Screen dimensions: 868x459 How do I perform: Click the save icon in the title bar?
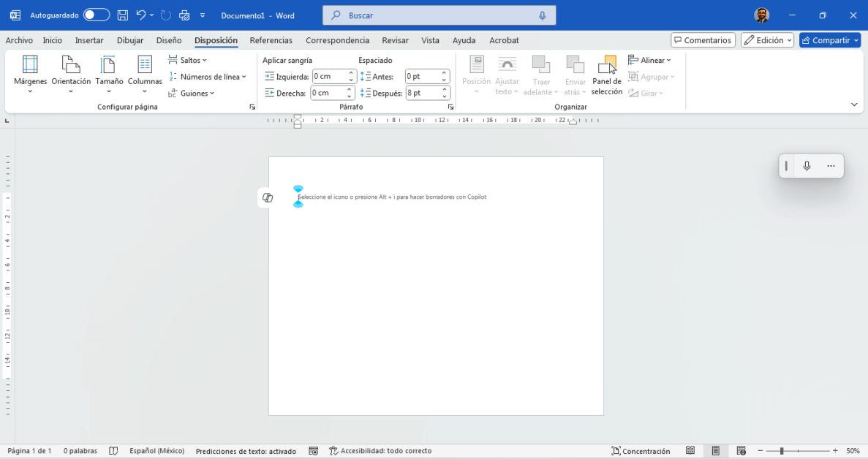pos(123,15)
